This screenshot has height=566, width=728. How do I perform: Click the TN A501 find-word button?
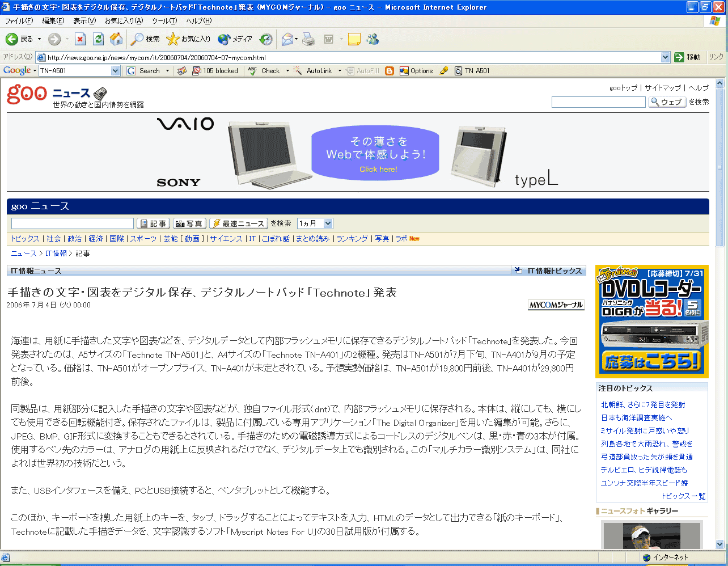(472, 71)
